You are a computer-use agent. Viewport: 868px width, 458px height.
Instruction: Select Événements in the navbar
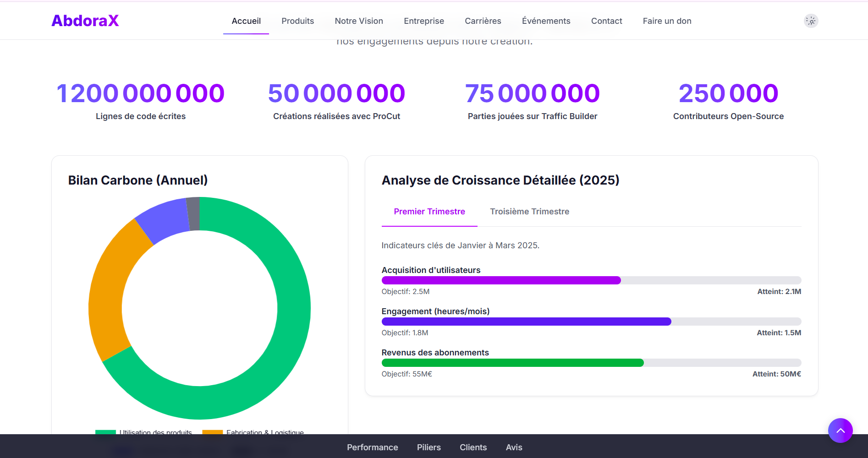coord(546,21)
